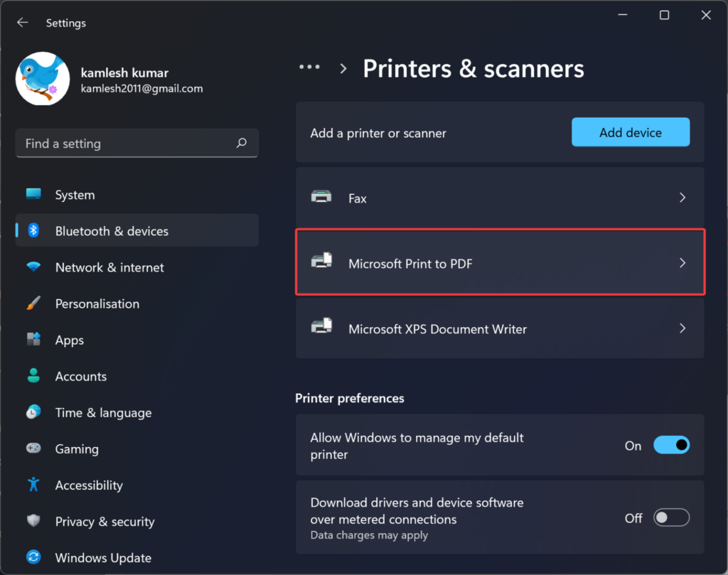Click the magnifier search icon
Screen dimensions: 728x575
tap(242, 143)
